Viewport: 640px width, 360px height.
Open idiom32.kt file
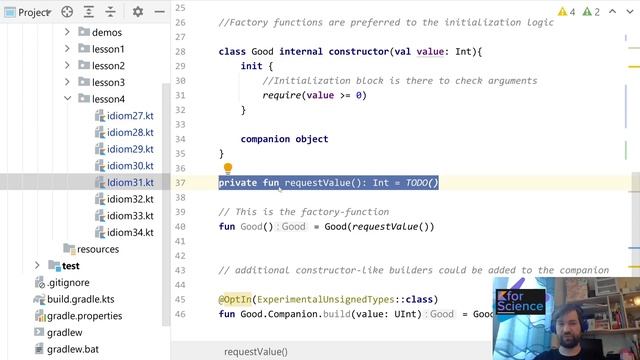click(x=130, y=199)
